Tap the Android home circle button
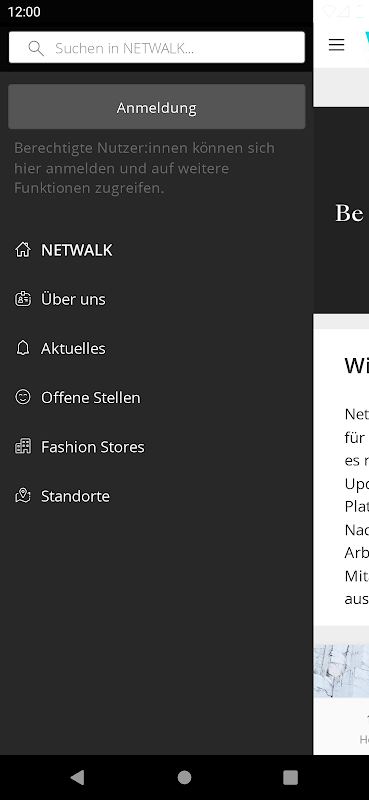Screen dimensions: 369x800 point(184,777)
